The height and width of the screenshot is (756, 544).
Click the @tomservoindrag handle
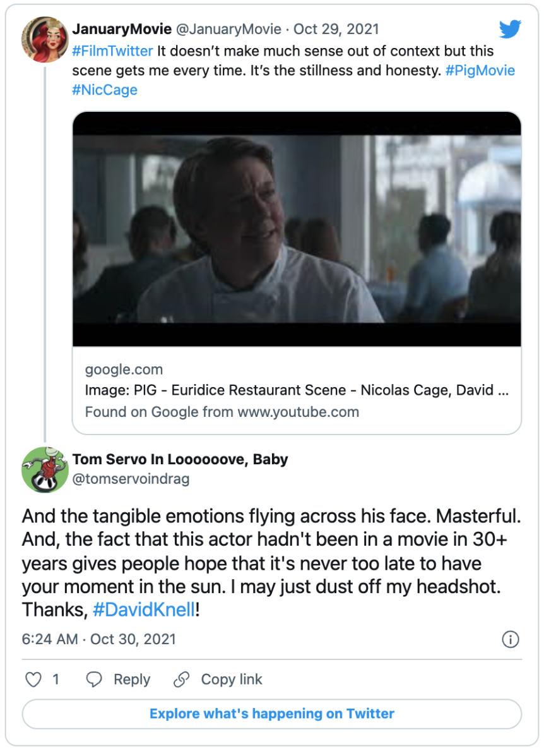(x=131, y=479)
